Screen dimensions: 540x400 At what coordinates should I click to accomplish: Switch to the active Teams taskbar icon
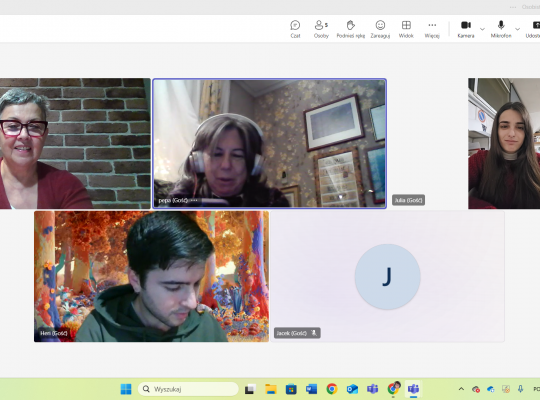pos(413,389)
